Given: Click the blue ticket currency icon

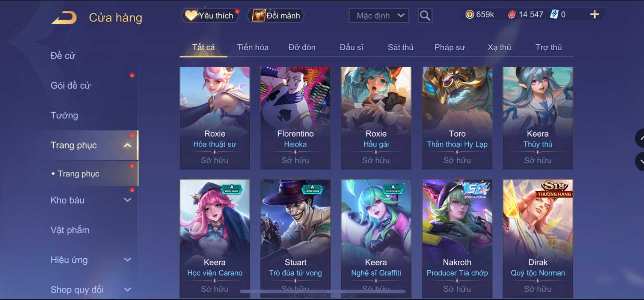Looking at the screenshot, I should tap(554, 15).
